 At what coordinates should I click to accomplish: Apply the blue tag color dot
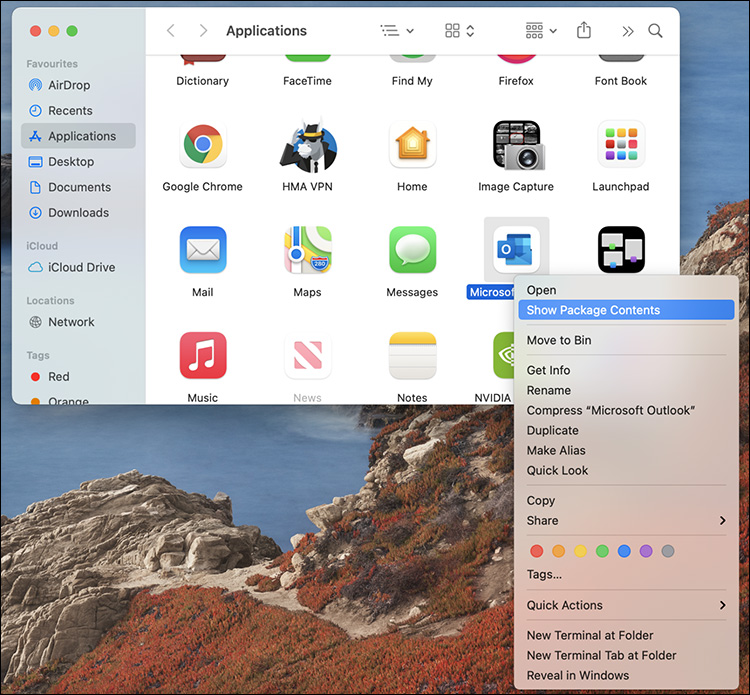click(x=624, y=551)
